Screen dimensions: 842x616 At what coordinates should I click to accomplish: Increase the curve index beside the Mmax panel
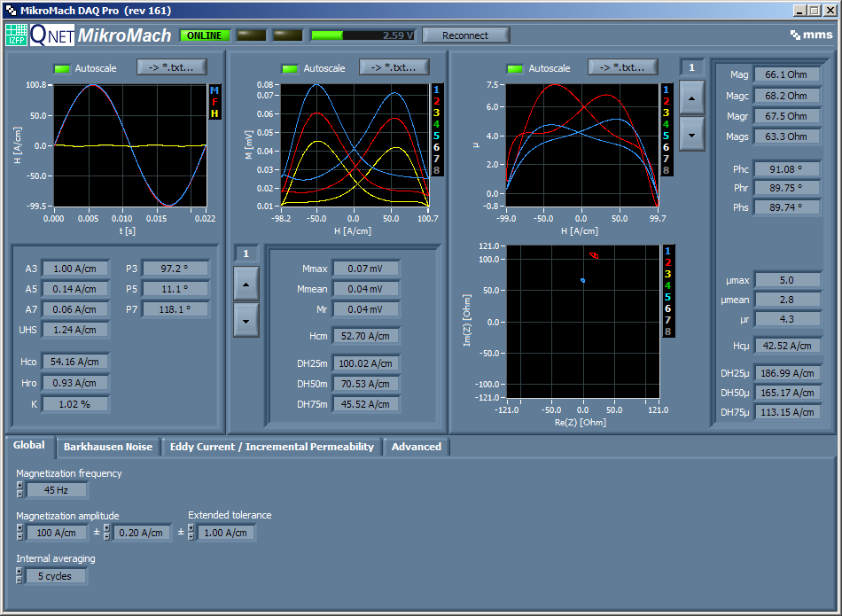click(246, 284)
